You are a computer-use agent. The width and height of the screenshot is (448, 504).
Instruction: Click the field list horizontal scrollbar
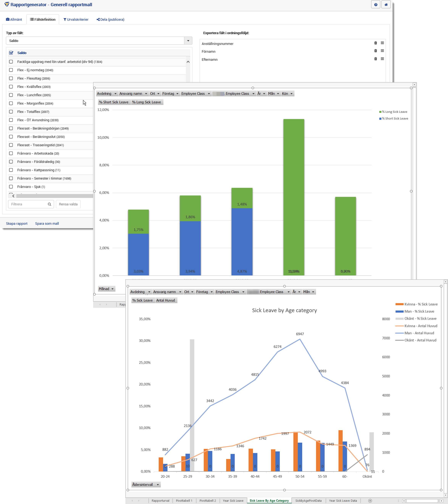(55, 196)
